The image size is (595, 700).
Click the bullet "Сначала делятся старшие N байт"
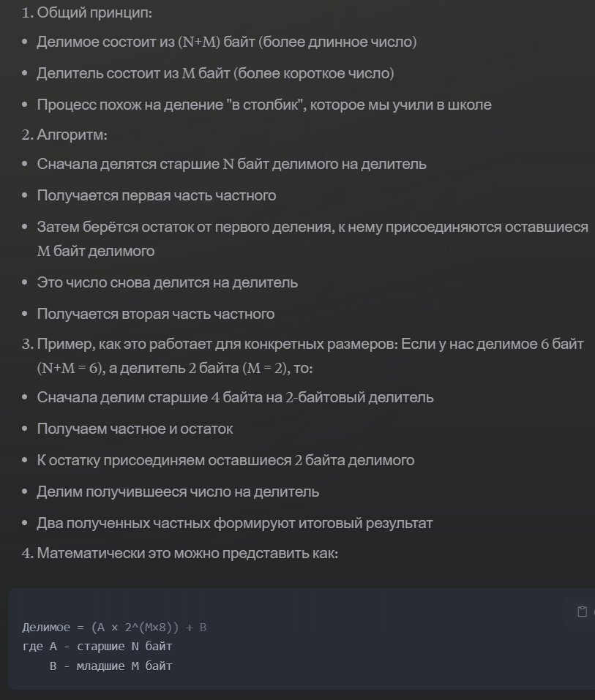coord(231,164)
